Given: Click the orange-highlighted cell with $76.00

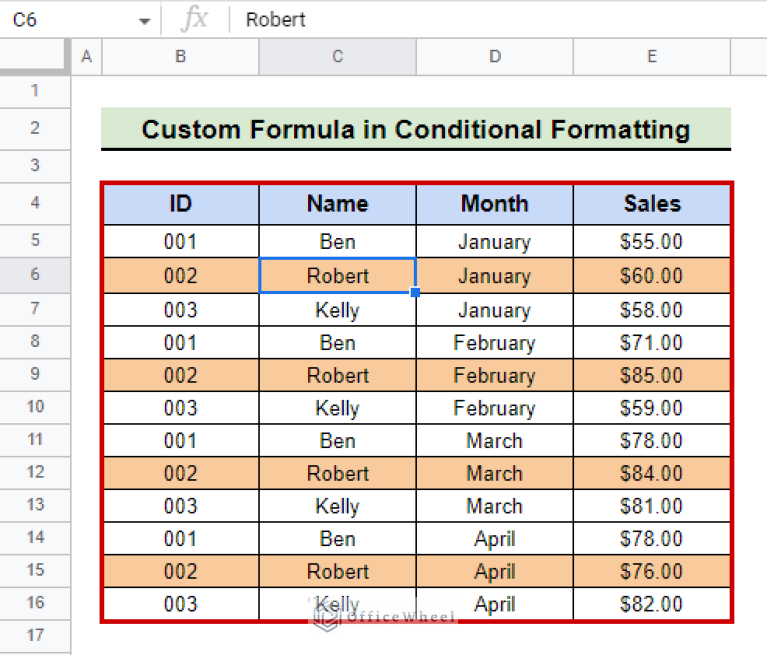Looking at the screenshot, I should [652, 572].
